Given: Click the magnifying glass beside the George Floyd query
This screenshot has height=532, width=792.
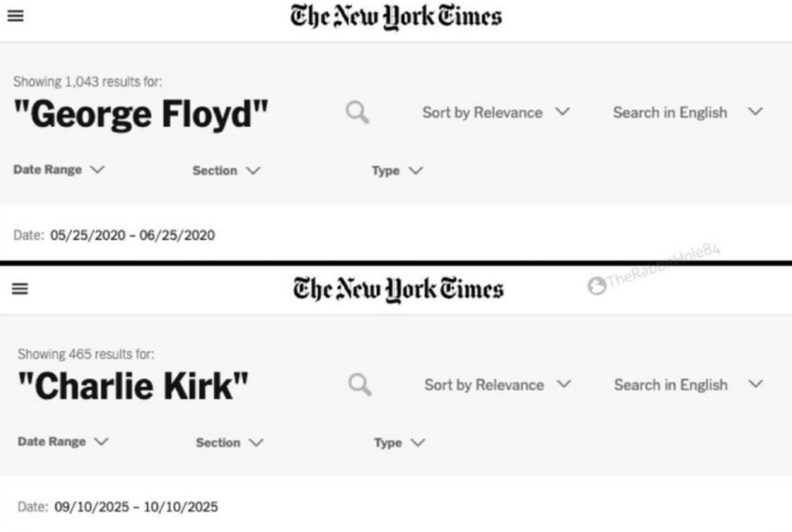Looking at the screenshot, I should 357,112.
